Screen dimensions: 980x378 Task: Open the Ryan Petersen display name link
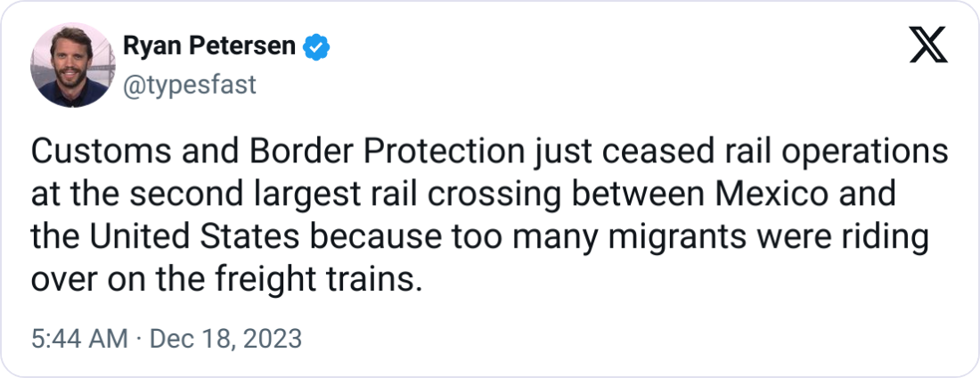208,46
